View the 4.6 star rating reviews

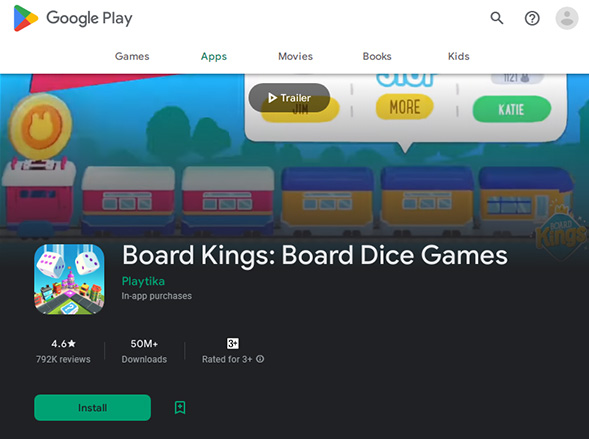point(63,351)
